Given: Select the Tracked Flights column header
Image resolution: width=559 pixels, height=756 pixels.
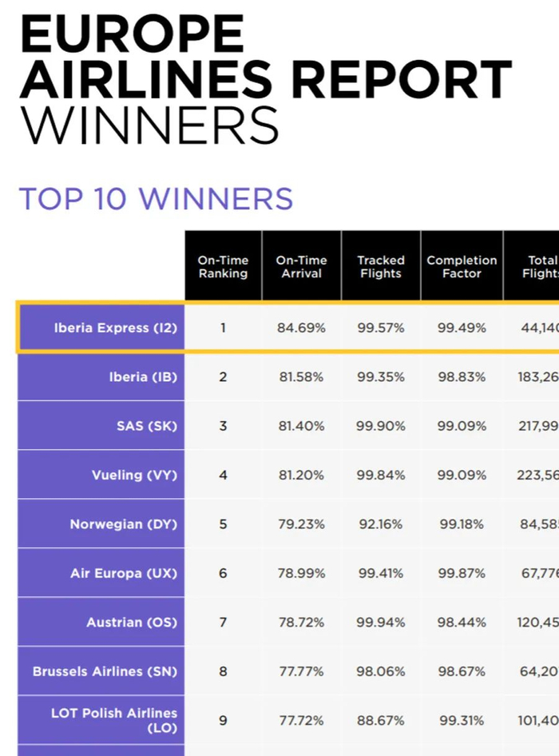Looking at the screenshot, I should tap(381, 267).
